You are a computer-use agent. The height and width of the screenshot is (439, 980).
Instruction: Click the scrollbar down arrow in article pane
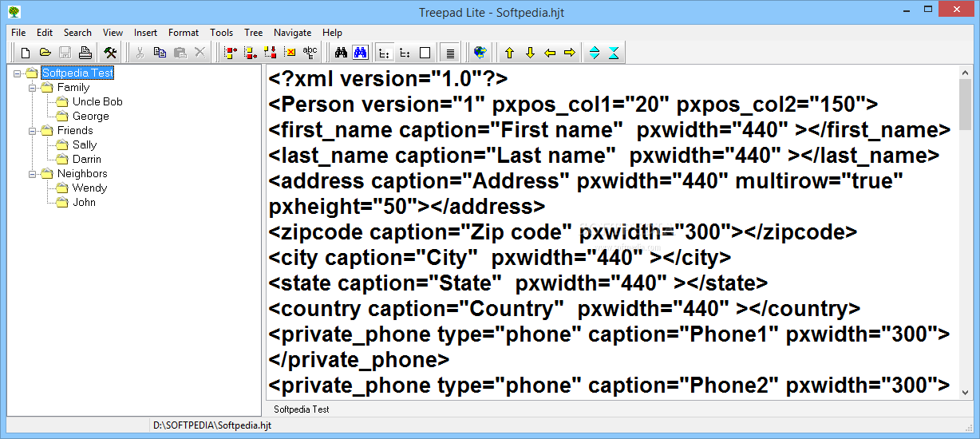pyautogui.click(x=966, y=392)
